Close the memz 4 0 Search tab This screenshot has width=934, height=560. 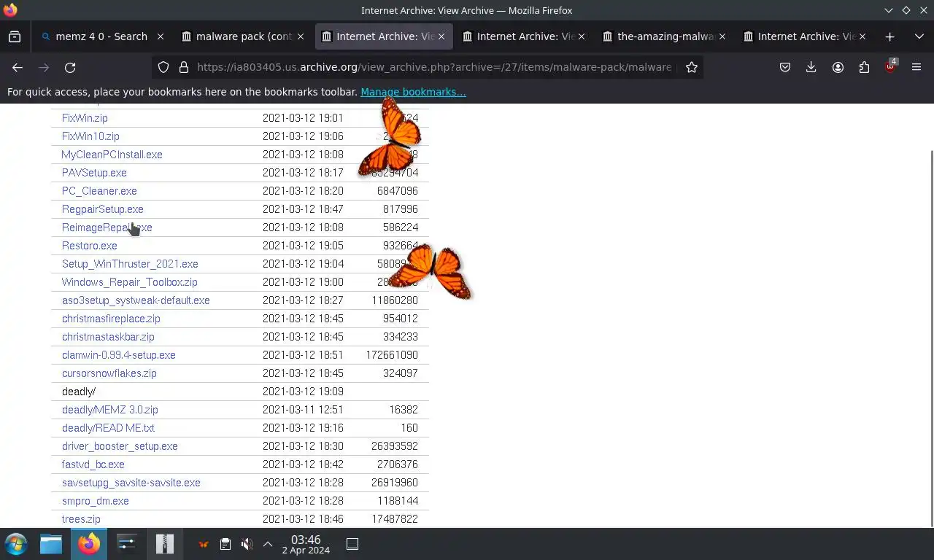(x=161, y=36)
